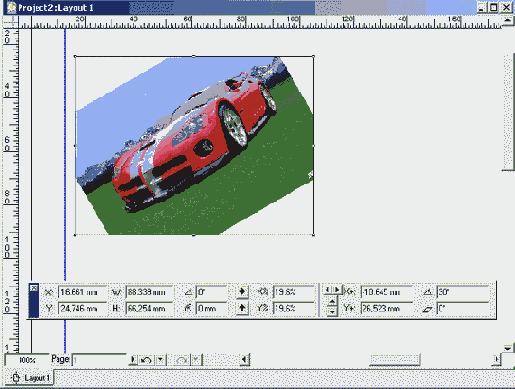Click the flip vertical arrow button

coord(242,308)
